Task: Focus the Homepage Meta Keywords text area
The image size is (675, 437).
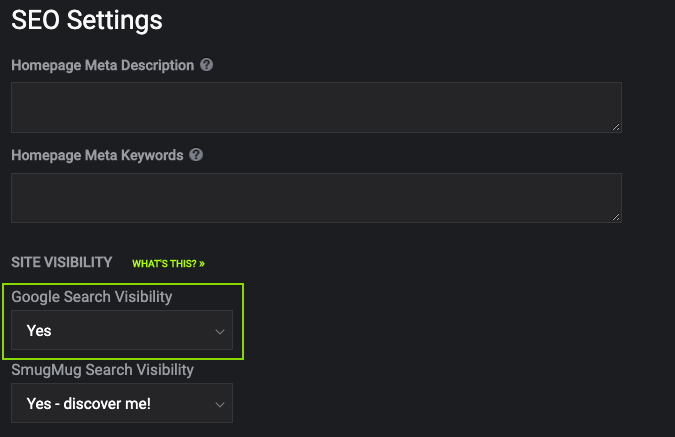Action: pyautogui.click(x=316, y=198)
